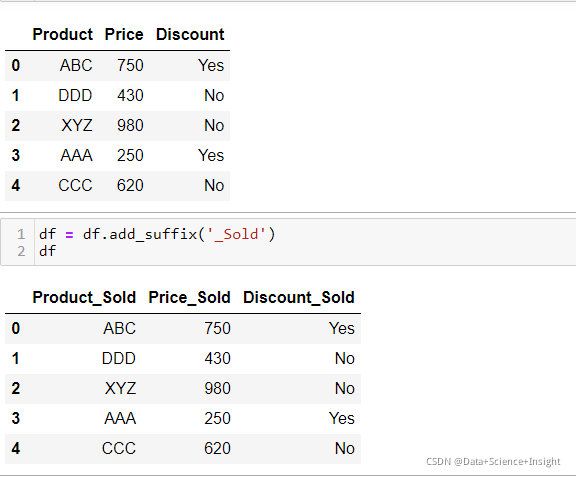Click the Discount column header
The height and width of the screenshot is (477, 576).
pos(190,35)
